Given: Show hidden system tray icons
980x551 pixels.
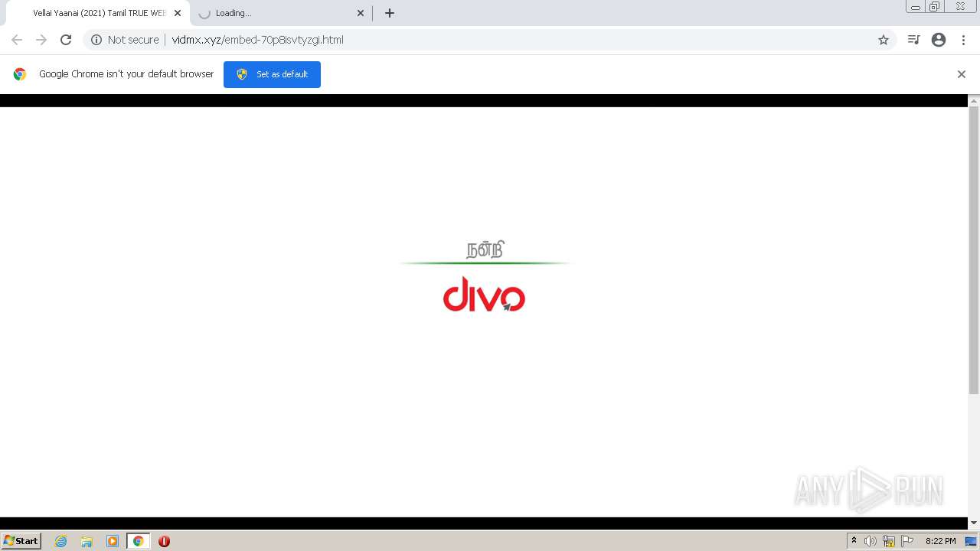Looking at the screenshot, I should 854,541.
